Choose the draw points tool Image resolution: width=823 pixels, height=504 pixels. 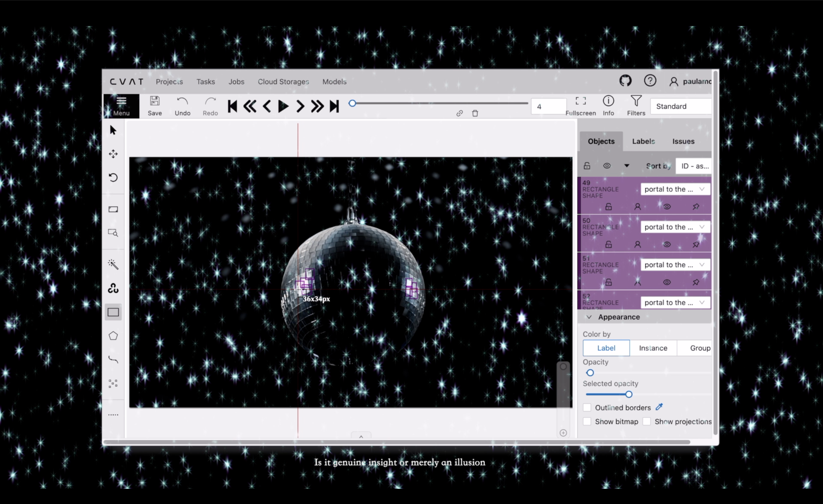[113, 383]
